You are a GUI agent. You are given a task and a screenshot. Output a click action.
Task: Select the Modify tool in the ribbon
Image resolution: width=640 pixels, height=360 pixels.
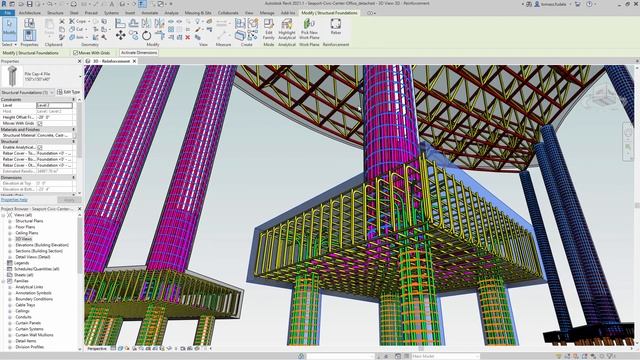[9, 29]
